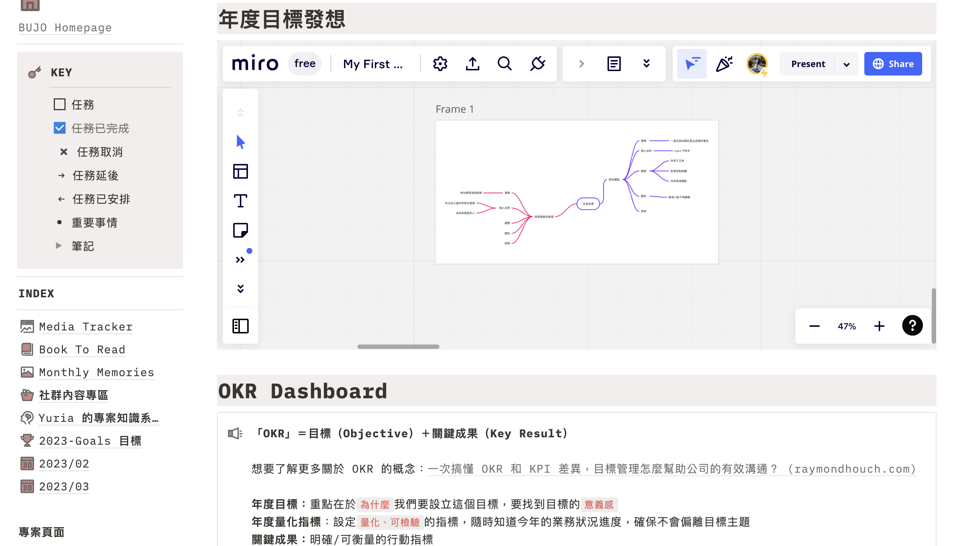Image resolution: width=980 pixels, height=546 pixels.
Task: Check the empty 任務 checkbox
Action: click(x=60, y=104)
